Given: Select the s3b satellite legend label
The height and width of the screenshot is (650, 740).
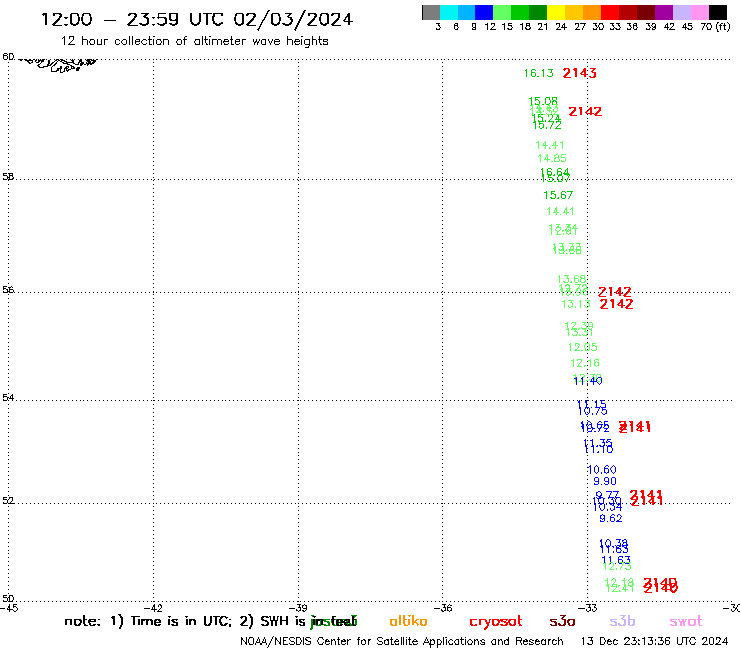Looking at the screenshot, I should pyautogui.click(x=622, y=621).
